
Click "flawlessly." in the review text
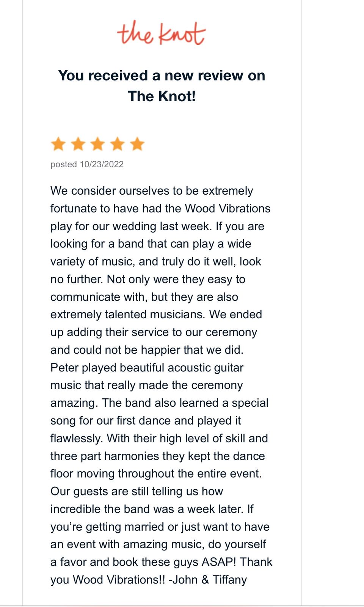[x=77, y=438]
